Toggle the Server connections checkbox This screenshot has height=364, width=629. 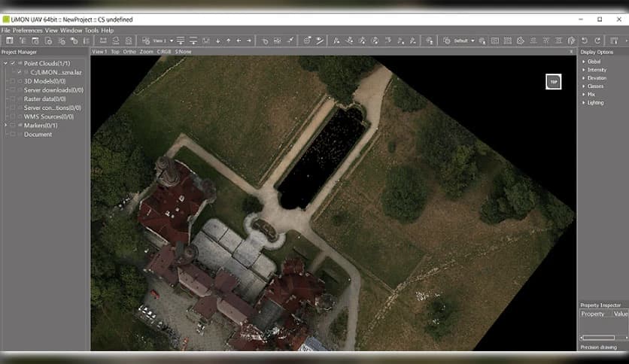(13, 108)
